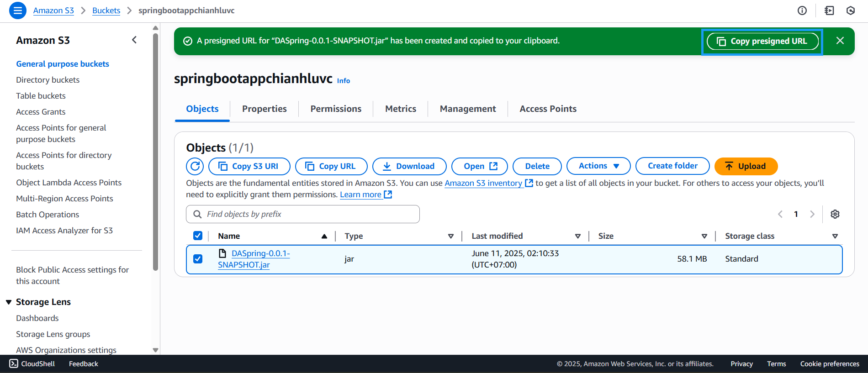Open General purpose buckets in sidebar
The image size is (868, 373).
[63, 64]
